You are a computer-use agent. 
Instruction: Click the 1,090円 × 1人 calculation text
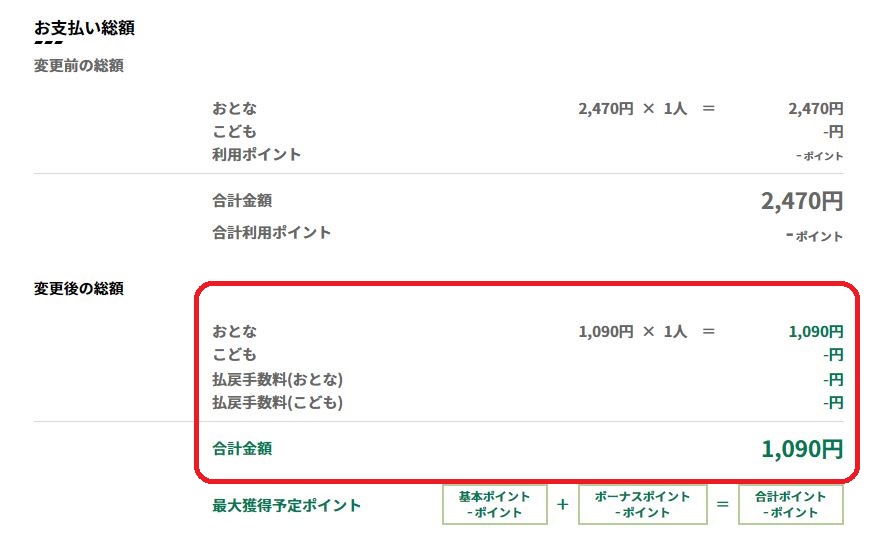click(x=633, y=332)
